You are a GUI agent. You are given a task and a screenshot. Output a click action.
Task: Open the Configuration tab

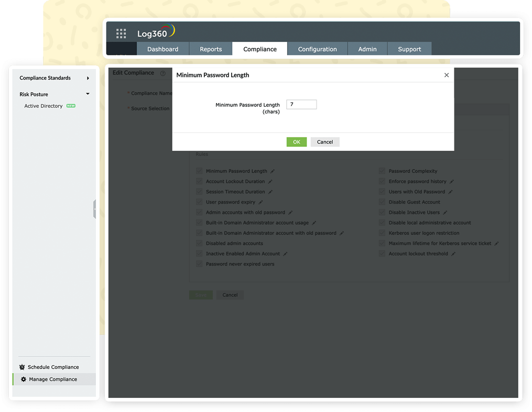[317, 49]
